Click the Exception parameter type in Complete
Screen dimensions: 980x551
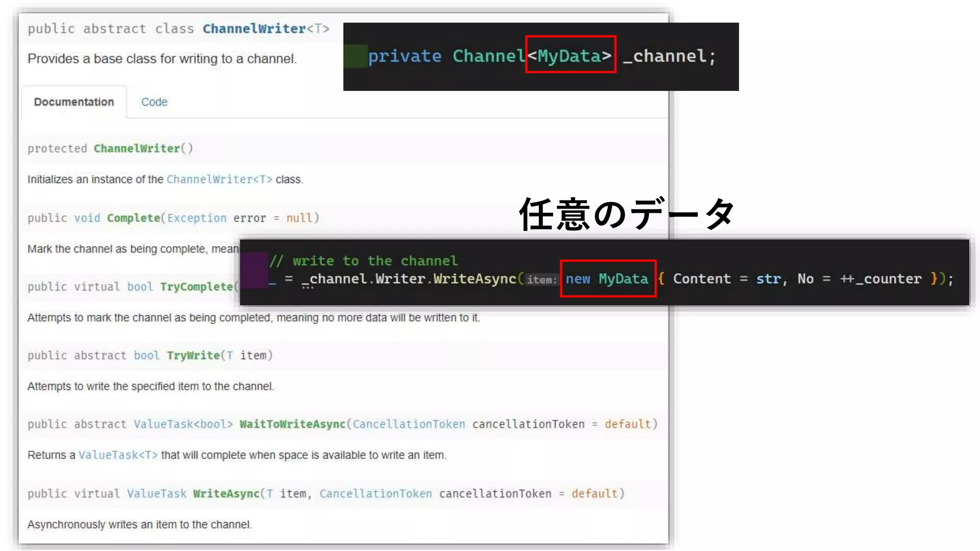pos(197,218)
